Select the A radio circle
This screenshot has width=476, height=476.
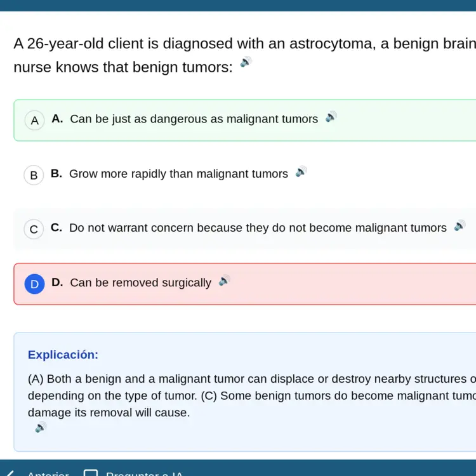tap(35, 121)
